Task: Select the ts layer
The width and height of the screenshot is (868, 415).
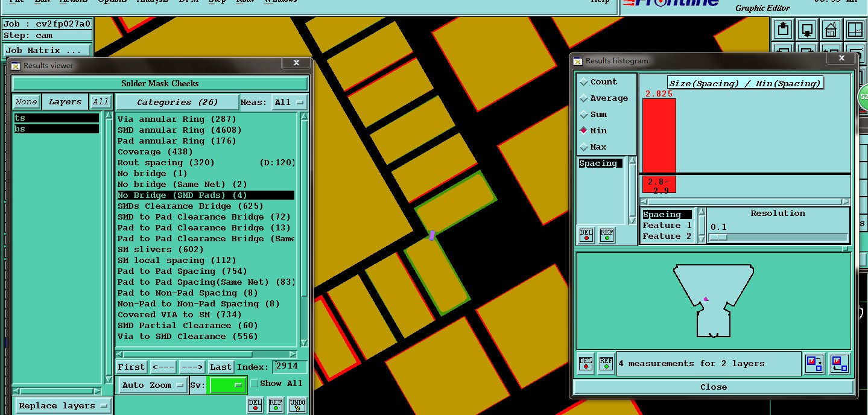Action: pyautogui.click(x=57, y=118)
